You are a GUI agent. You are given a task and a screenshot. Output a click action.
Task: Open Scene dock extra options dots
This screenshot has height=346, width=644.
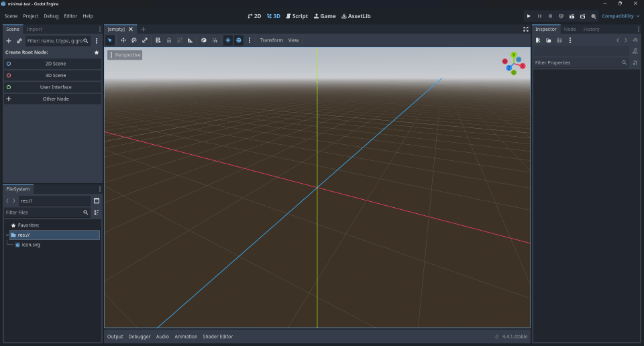point(97,41)
